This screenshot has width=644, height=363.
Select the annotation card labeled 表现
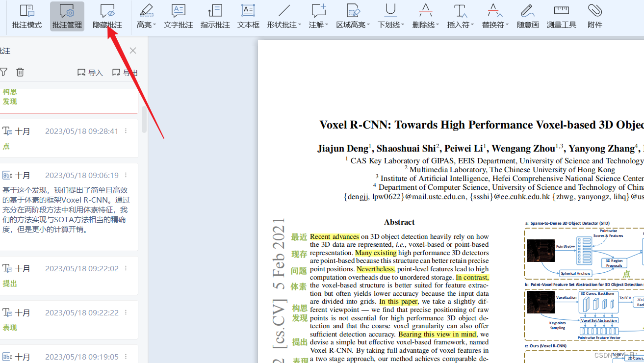click(x=69, y=320)
